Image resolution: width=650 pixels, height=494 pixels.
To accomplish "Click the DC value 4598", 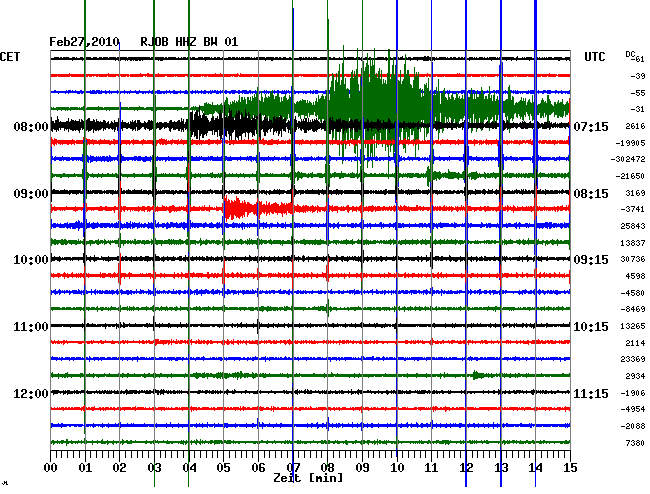I will tap(635, 276).
